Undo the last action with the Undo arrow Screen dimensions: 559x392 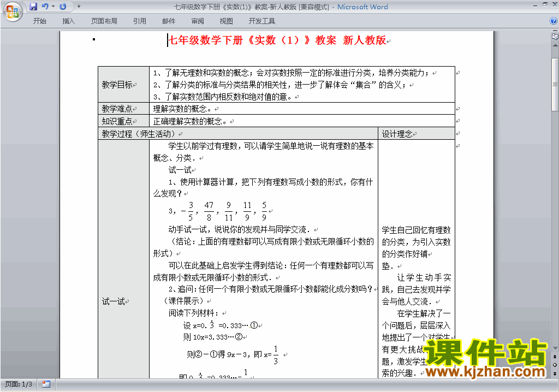pyautogui.click(x=45, y=7)
